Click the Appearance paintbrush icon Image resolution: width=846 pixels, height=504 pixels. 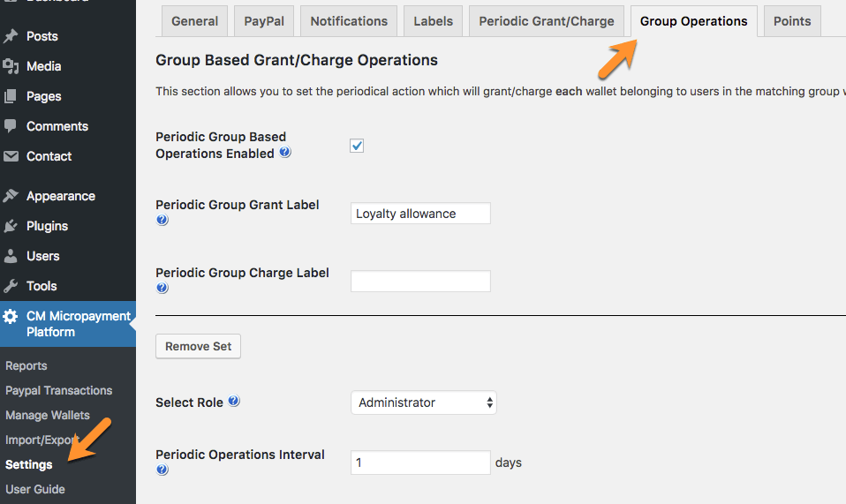(x=11, y=196)
